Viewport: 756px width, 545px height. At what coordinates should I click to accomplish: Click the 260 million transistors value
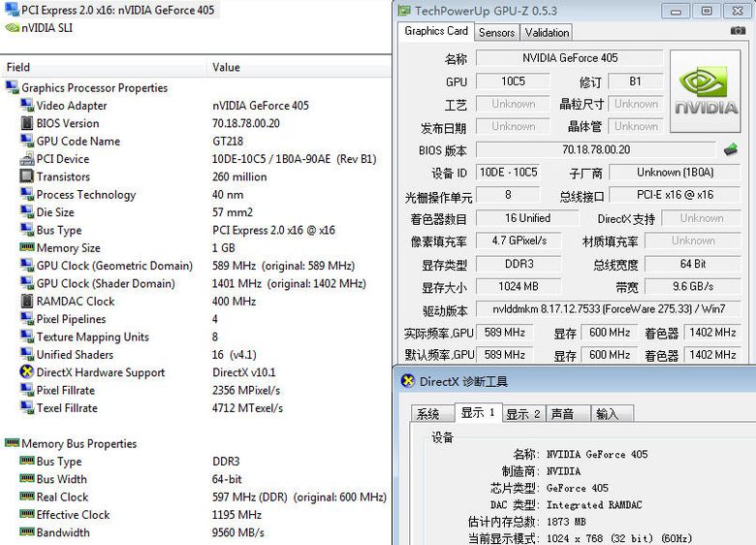239,177
